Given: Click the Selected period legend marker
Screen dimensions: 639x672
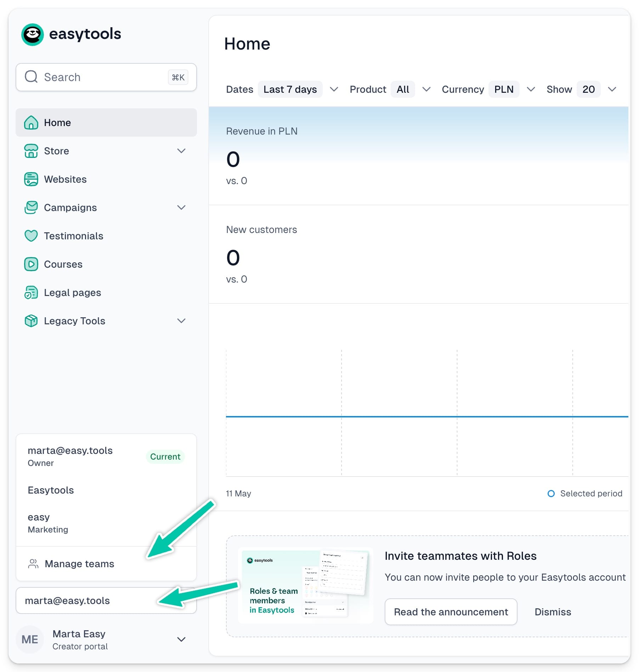Looking at the screenshot, I should click(x=551, y=494).
